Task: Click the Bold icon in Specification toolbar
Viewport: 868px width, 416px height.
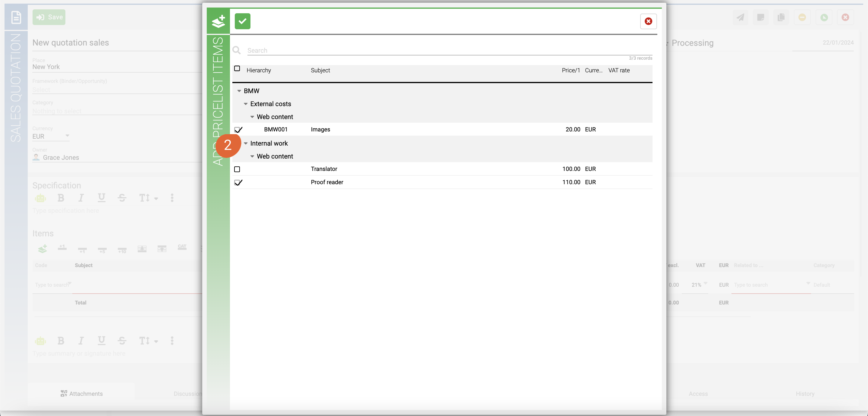Action: [x=61, y=198]
